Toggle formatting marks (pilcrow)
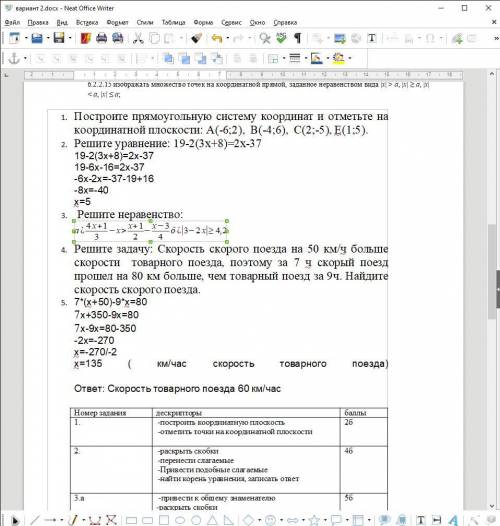The height and width of the screenshot is (526, 500). click(x=297, y=38)
